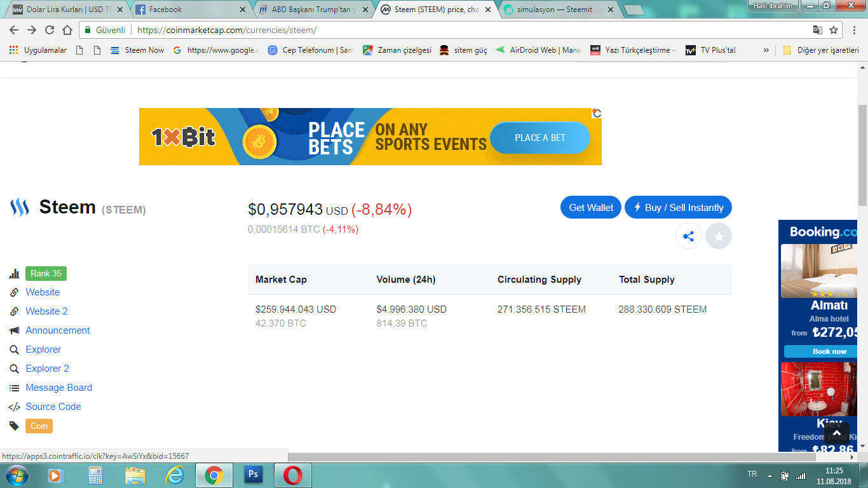Open the TR input language selector
The image size is (868, 488).
pos(752,474)
